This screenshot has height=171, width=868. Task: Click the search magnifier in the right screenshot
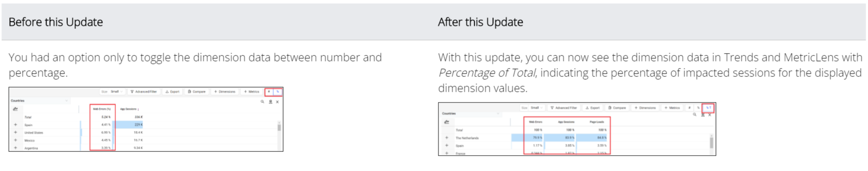pyautogui.click(x=695, y=114)
